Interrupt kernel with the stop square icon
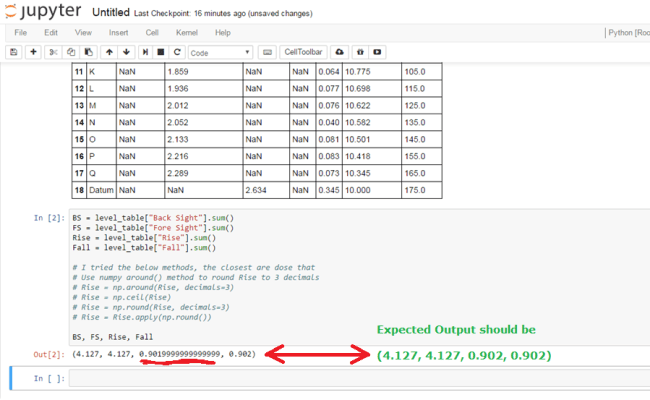Image resolution: width=650 pixels, height=400 pixels. [x=161, y=52]
